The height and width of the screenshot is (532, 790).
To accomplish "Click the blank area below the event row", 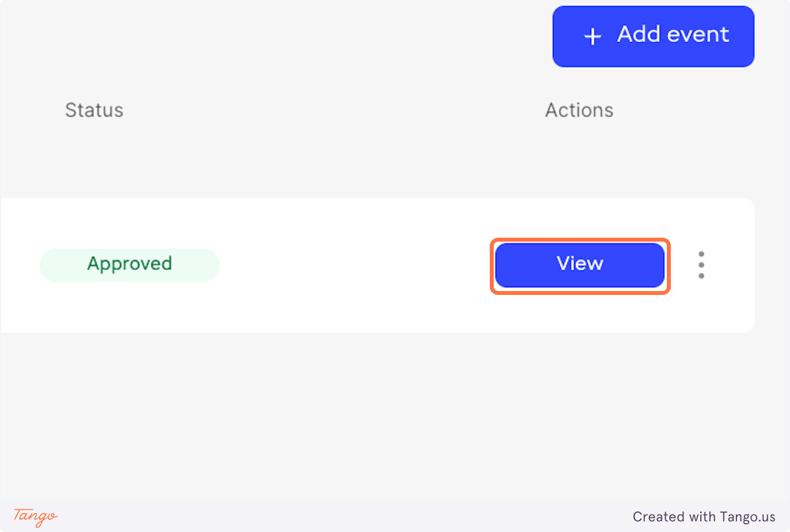I will 375,415.
